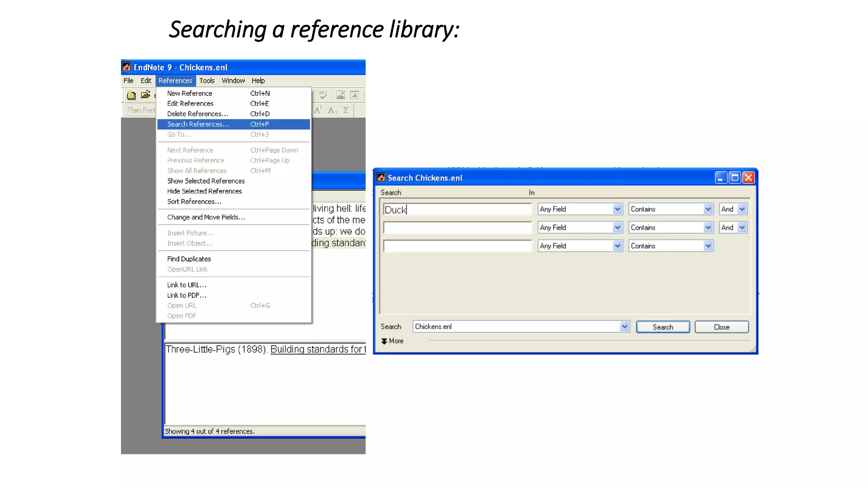Screen dimensions: 868x488
Task: Click the Close button in search dialog
Action: [x=721, y=327]
